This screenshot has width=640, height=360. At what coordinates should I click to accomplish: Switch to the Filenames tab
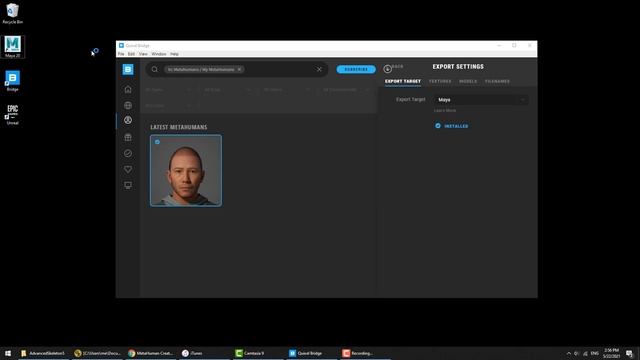coord(497,81)
